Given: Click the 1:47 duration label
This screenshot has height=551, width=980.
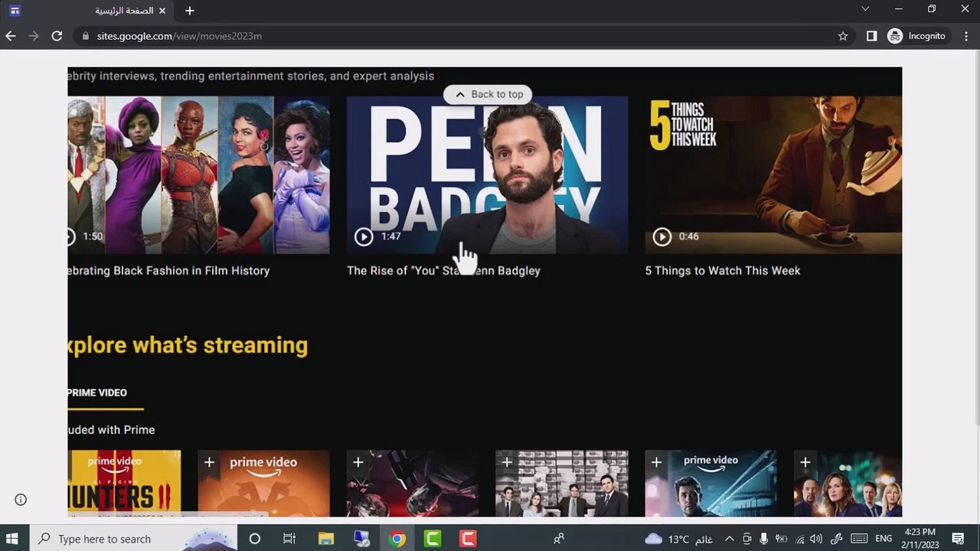Looking at the screenshot, I should tap(391, 236).
